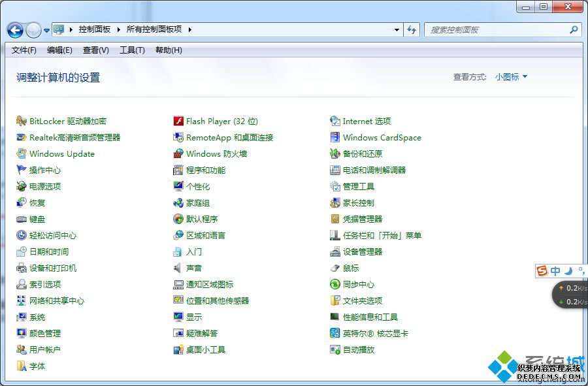588x386 pixels.
Task: Open the 疑难解答 link
Action: [202, 333]
